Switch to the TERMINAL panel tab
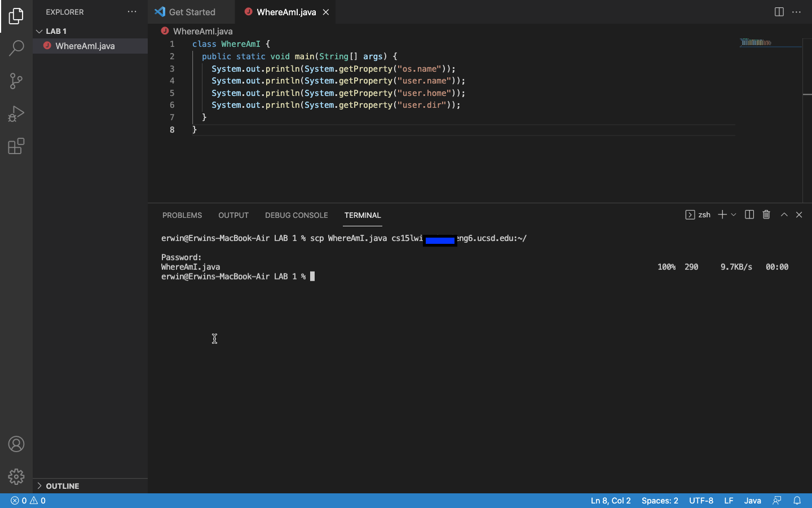The width and height of the screenshot is (812, 508). pyautogui.click(x=363, y=215)
